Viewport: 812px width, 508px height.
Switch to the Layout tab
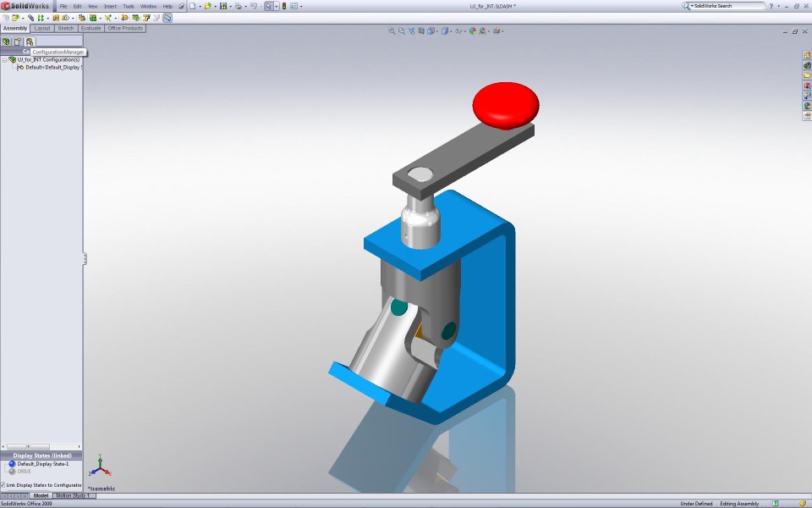42,29
